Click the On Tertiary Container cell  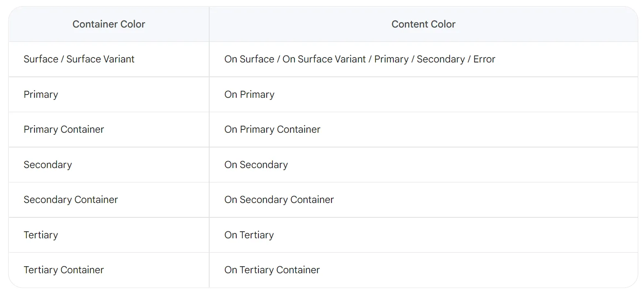(272, 270)
